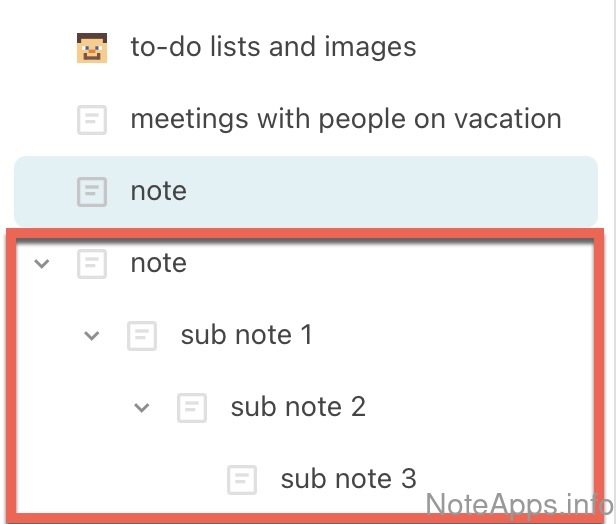616x524 pixels.
Task: Open the "to-do lists and images" note
Action: (x=273, y=47)
